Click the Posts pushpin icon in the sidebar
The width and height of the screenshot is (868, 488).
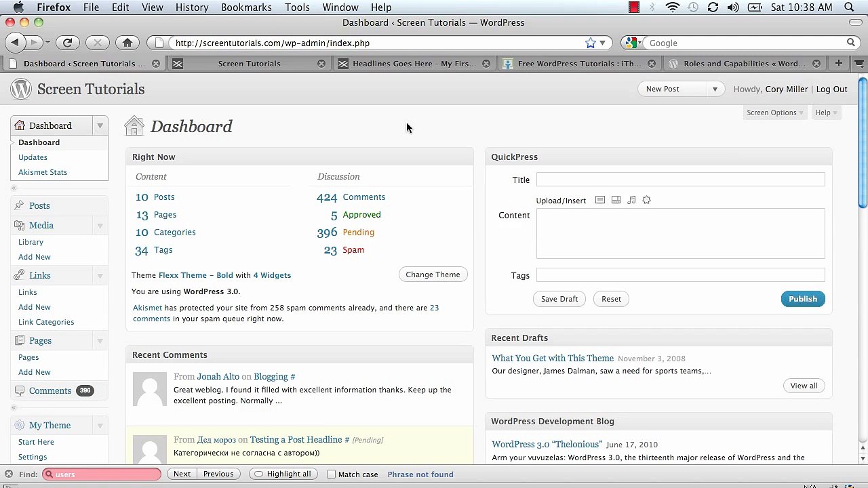[19, 205]
